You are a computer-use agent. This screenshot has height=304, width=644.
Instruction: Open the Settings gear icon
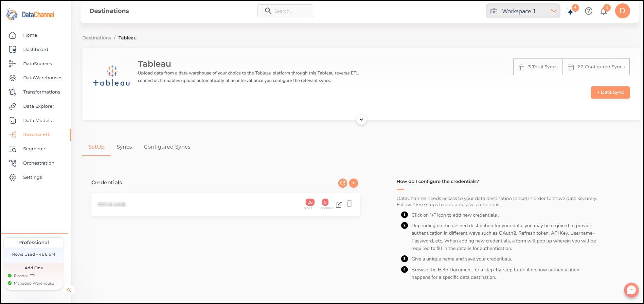(x=13, y=178)
